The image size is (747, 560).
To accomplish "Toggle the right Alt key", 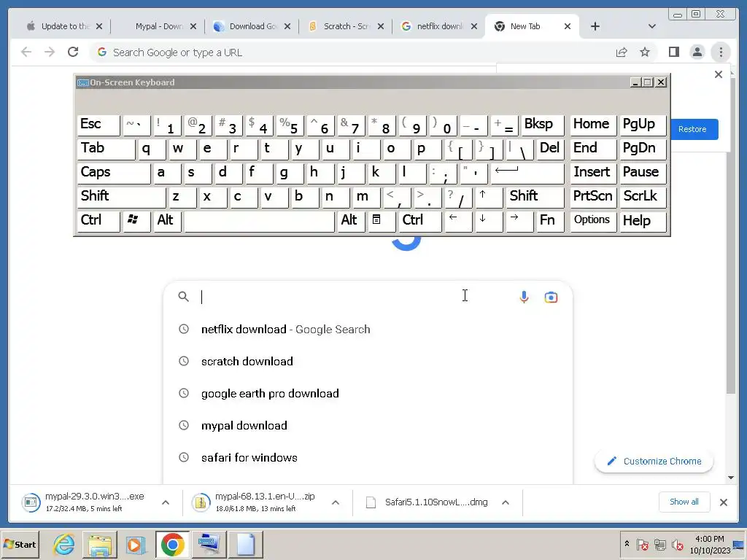I will click(350, 220).
